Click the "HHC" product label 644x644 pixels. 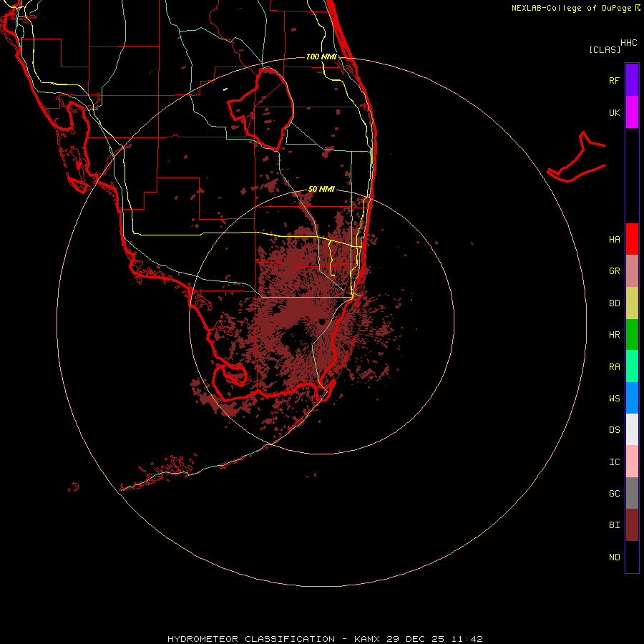click(x=629, y=43)
